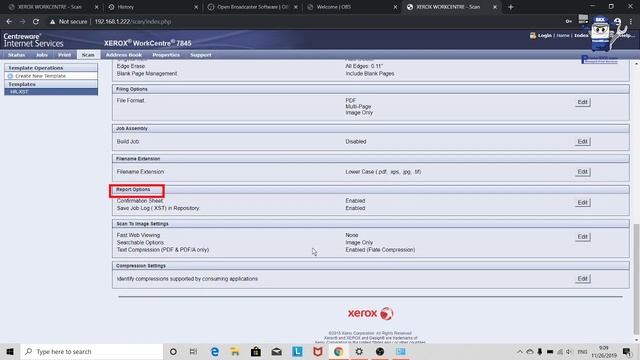Open Microsoft Store from taskbar

[x=256, y=351]
